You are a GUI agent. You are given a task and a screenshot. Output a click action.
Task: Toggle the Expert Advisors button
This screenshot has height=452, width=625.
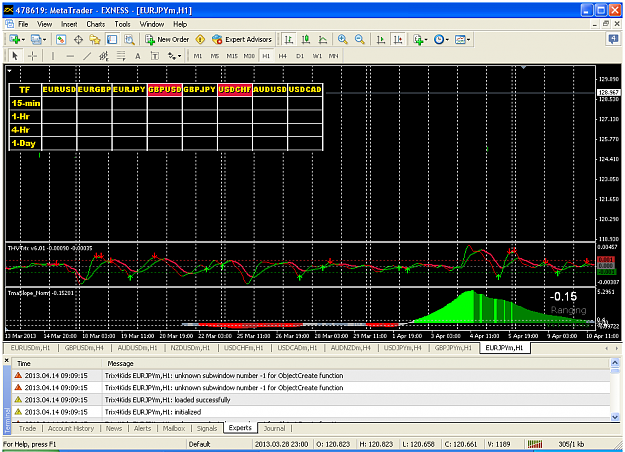click(x=242, y=39)
